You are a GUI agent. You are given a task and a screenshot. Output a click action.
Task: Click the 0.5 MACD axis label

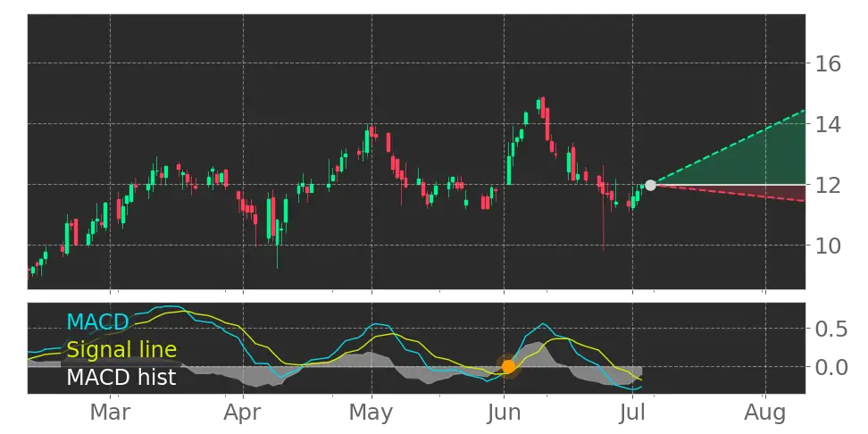pos(830,330)
